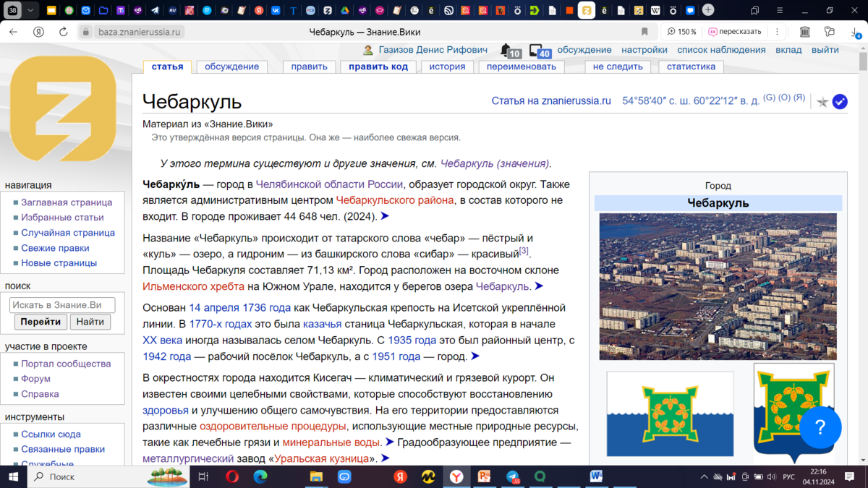Bookmark this page via address bar icon

[644, 32]
